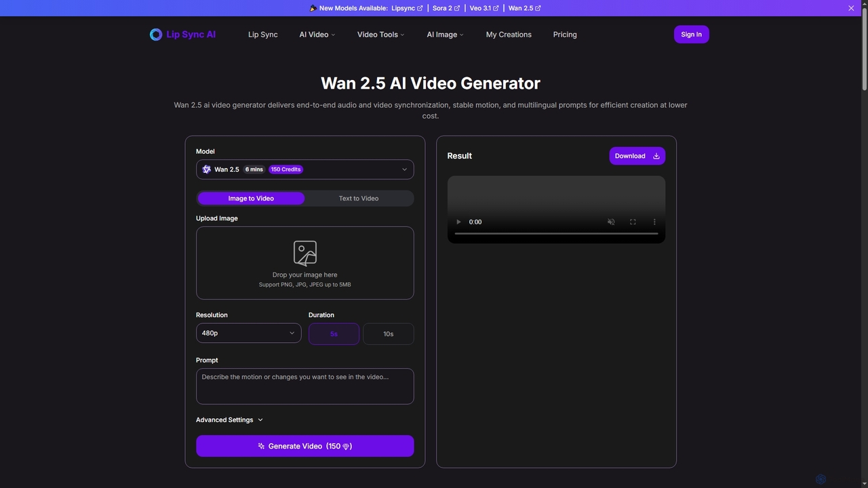Select 10s duration option
868x488 pixels.
tap(389, 334)
